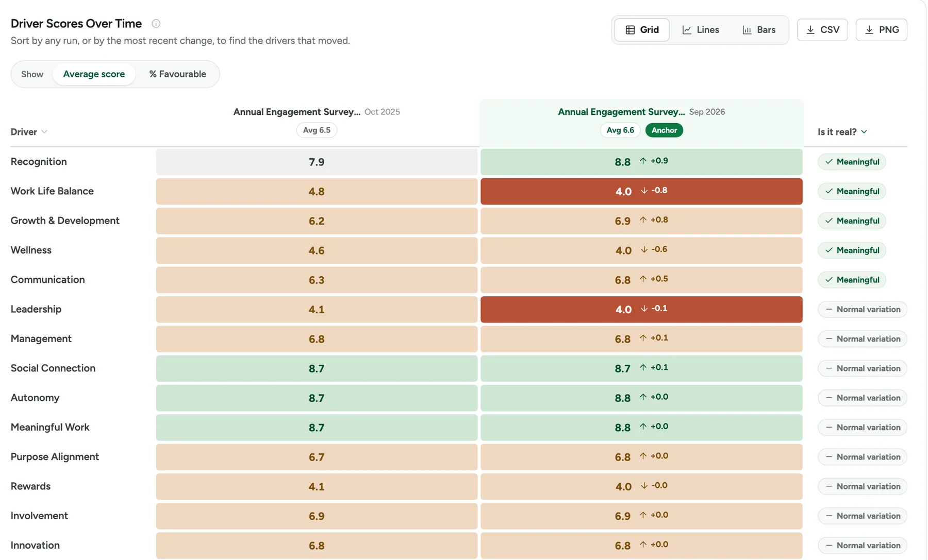Click the Rewards 4.1 Oct 2025 cell
The width and height of the screenshot is (928, 560).
pyautogui.click(x=317, y=486)
